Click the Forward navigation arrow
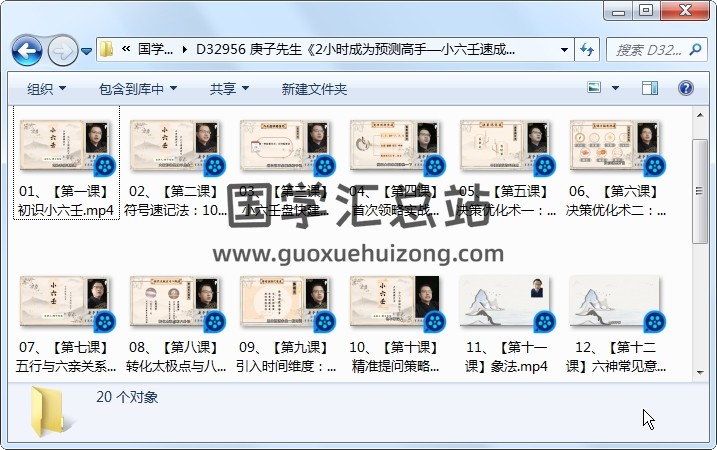Viewport: 717px width, 450px height. (62, 49)
